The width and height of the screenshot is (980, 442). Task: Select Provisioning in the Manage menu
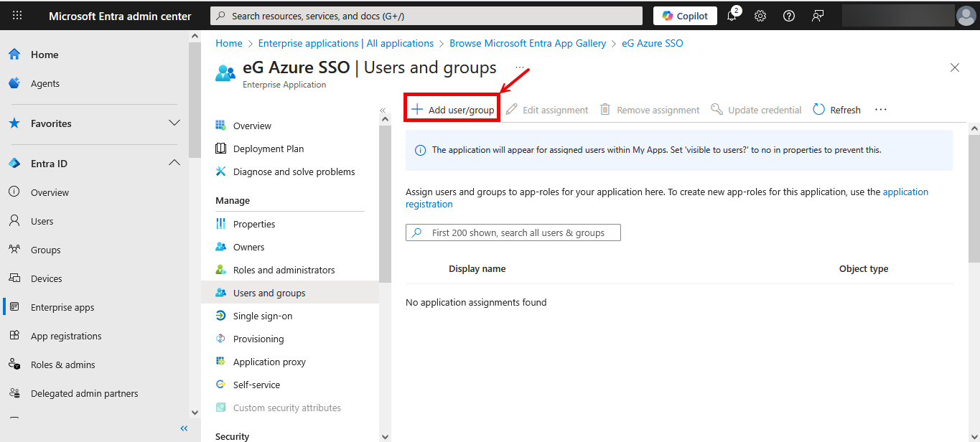pos(258,339)
